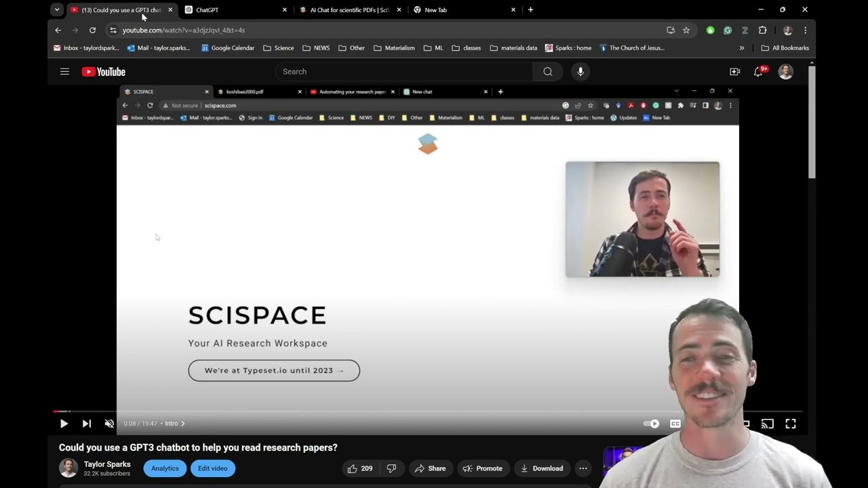Click the youtube.com URL address bar

point(387,30)
